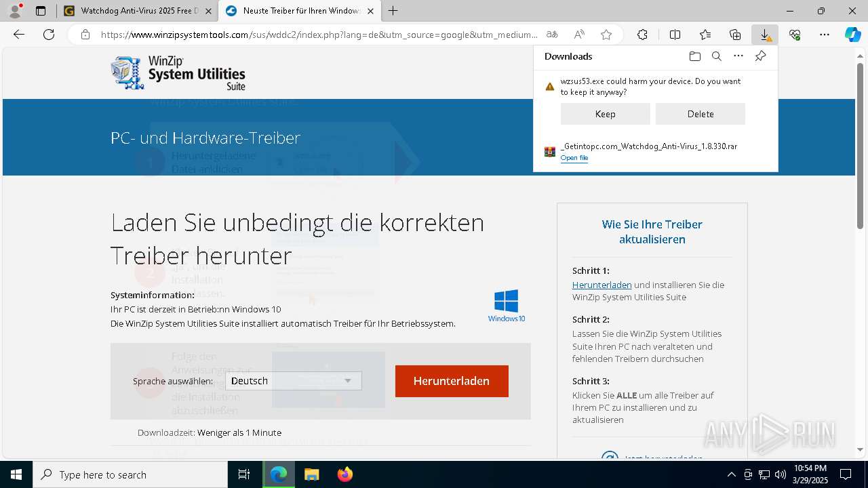
Task: Open more options in Downloads panel
Action: (738, 56)
